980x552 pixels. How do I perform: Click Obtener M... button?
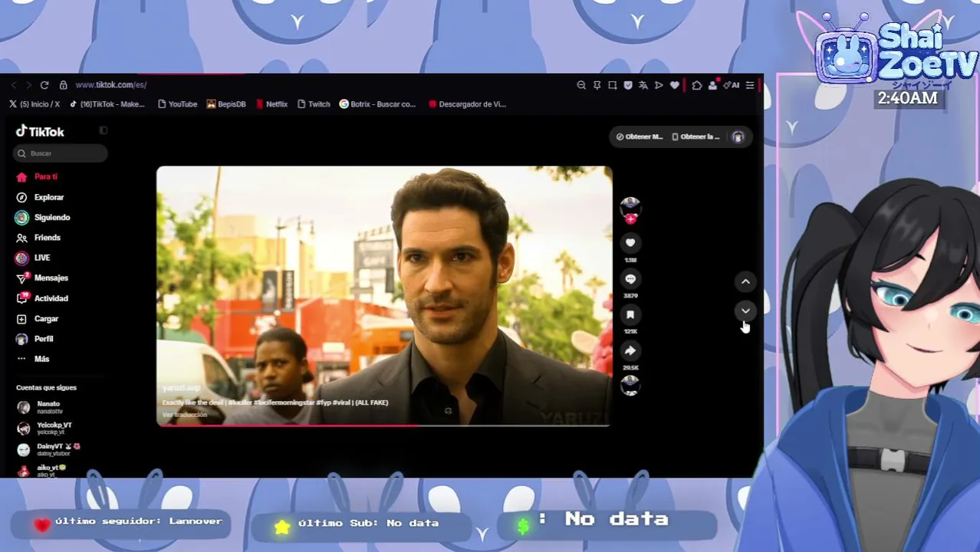640,136
